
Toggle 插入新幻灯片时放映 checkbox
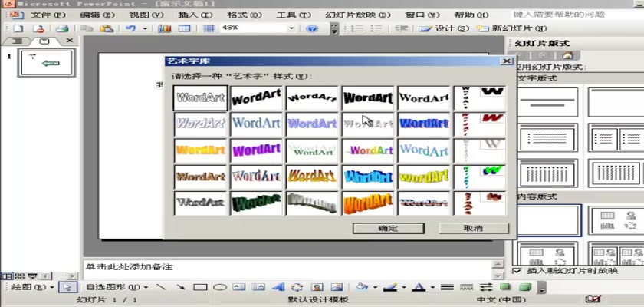point(517,271)
